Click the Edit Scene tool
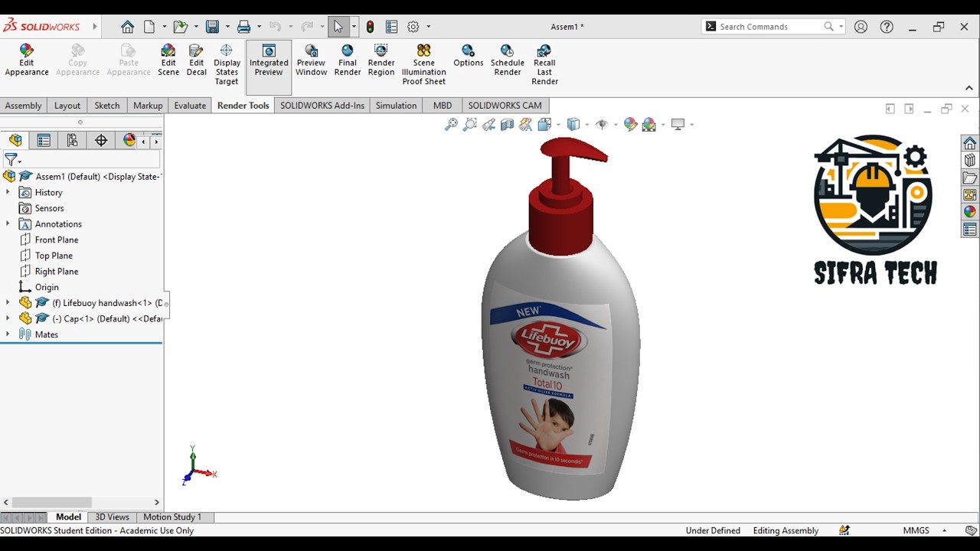This screenshot has width=980, height=551. (168, 60)
